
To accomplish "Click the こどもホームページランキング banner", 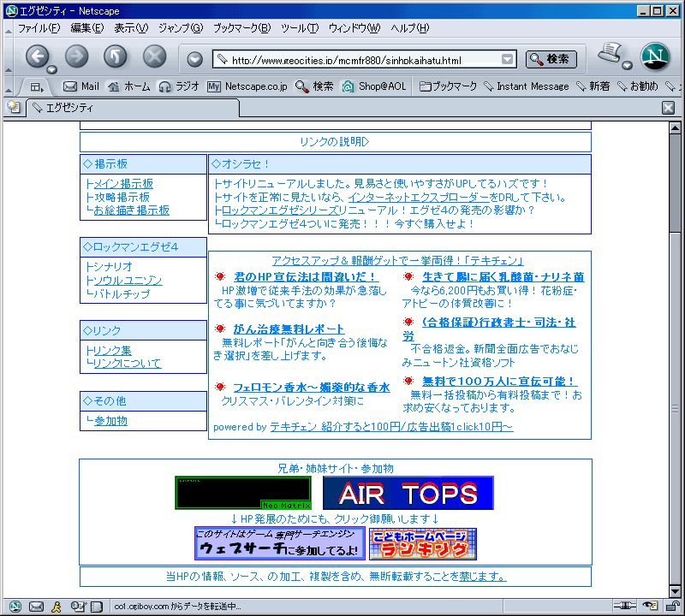I will pyautogui.click(x=422, y=544).
